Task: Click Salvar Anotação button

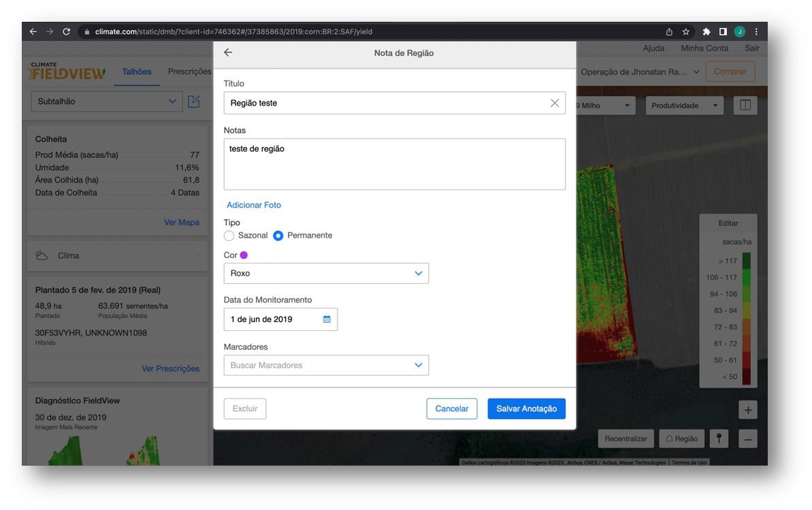Action: coord(525,409)
